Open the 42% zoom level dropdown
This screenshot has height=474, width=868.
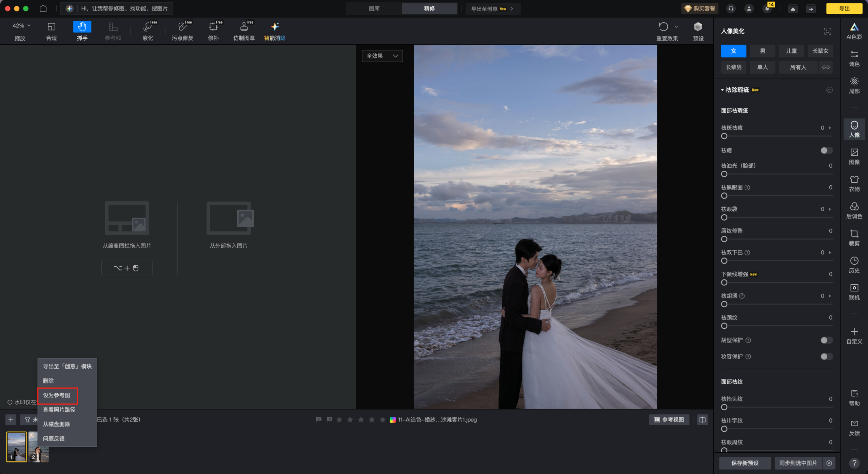pyautogui.click(x=21, y=26)
